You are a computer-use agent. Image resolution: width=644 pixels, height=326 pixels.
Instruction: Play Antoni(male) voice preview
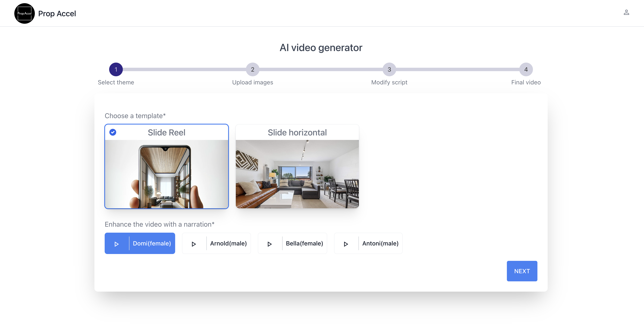[x=346, y=244]
